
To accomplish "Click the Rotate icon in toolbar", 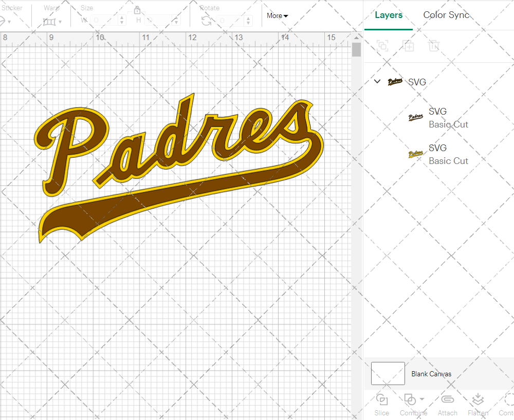I will [x=206, y=21].
